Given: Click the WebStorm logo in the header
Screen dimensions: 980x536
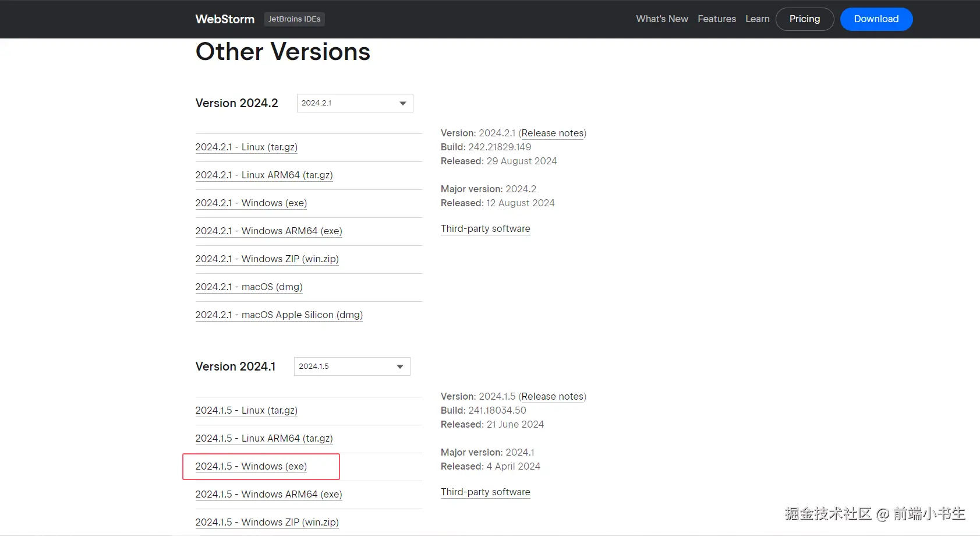Looking at the screenshot, I should (x=225, y=19).
